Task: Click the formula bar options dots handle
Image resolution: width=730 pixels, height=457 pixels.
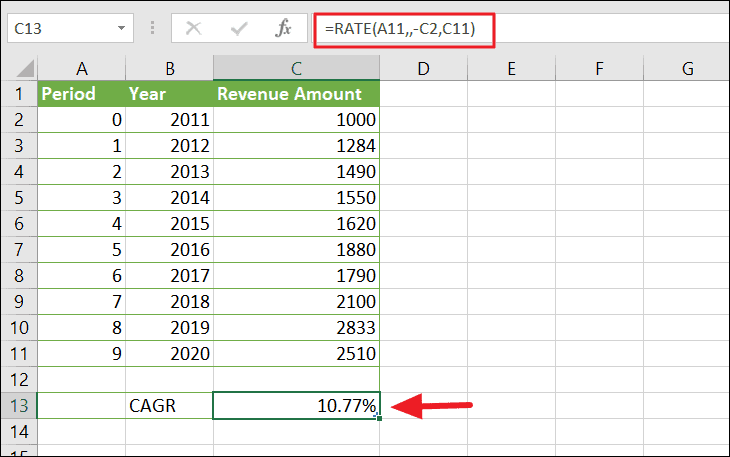Action: point(152,28)
